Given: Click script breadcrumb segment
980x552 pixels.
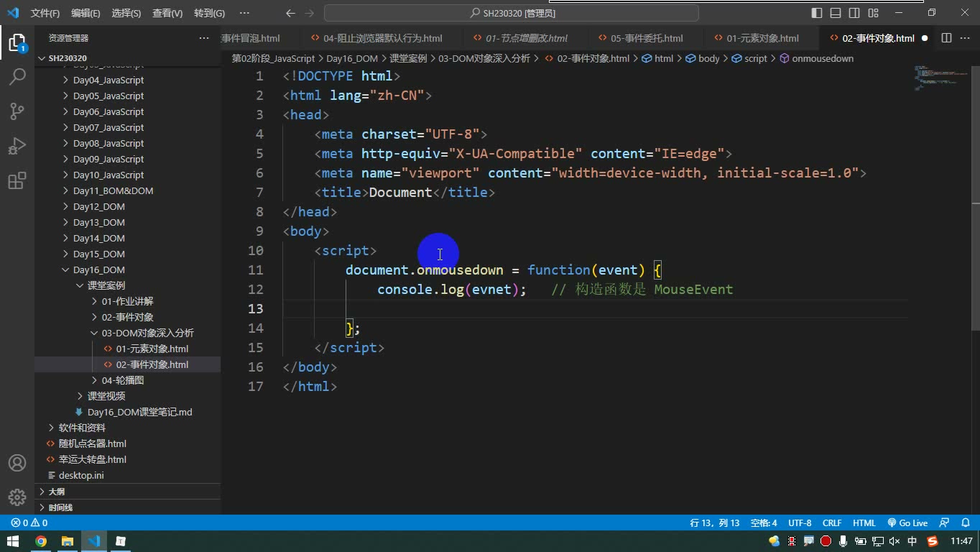Looking at the screenshot, I should [749, 58].
